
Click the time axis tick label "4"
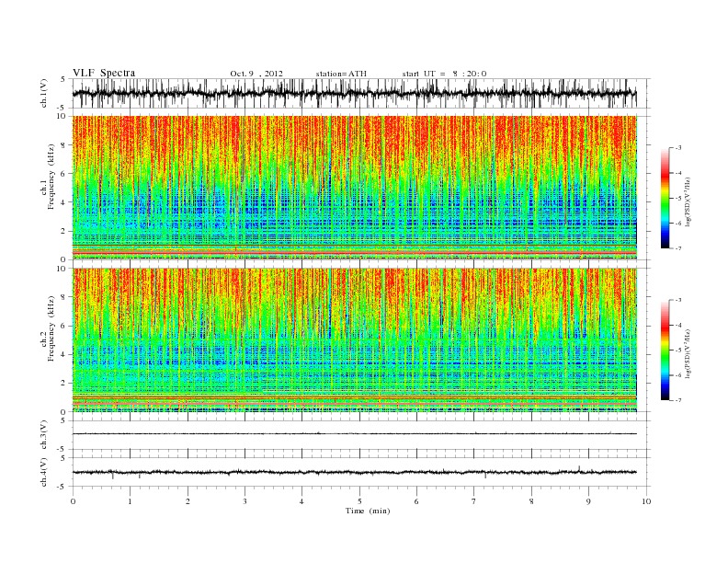tap(301, 501)
